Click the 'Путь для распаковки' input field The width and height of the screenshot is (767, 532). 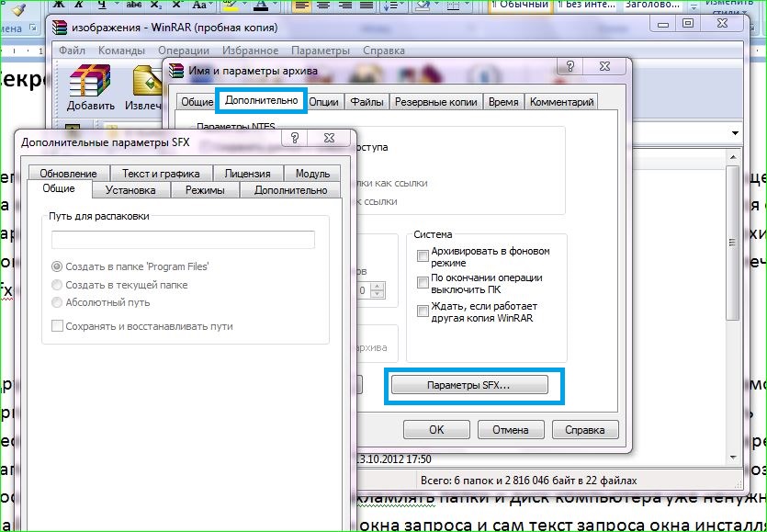pos(184,240)
